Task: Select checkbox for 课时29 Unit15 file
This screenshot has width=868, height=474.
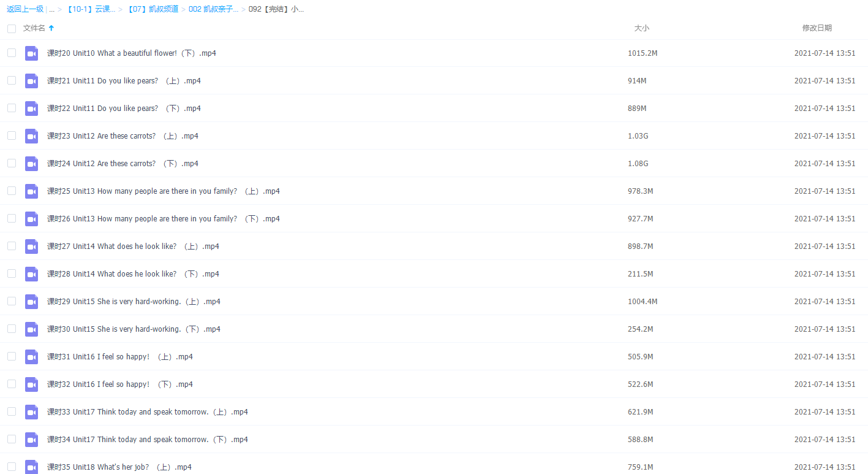Action: click(x=12, y=301)
